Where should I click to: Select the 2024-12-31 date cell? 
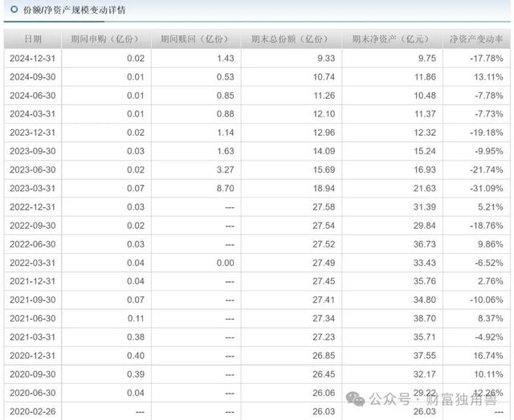(32, 59)
